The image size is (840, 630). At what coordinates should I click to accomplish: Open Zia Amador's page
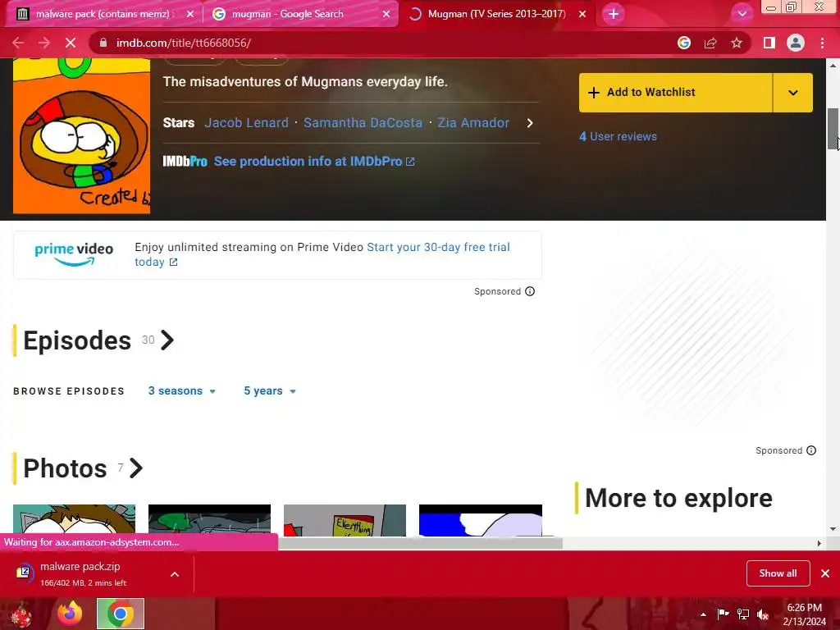point(473,123)
